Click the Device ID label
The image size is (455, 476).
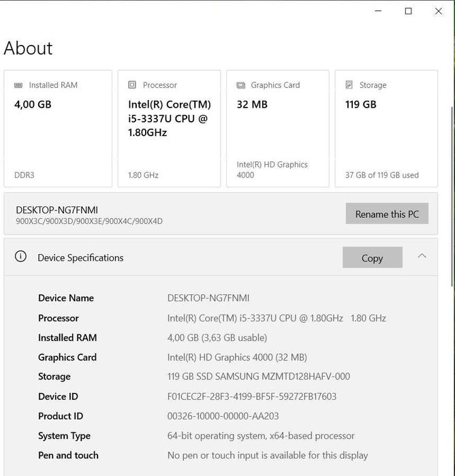(x=58, y=396)
